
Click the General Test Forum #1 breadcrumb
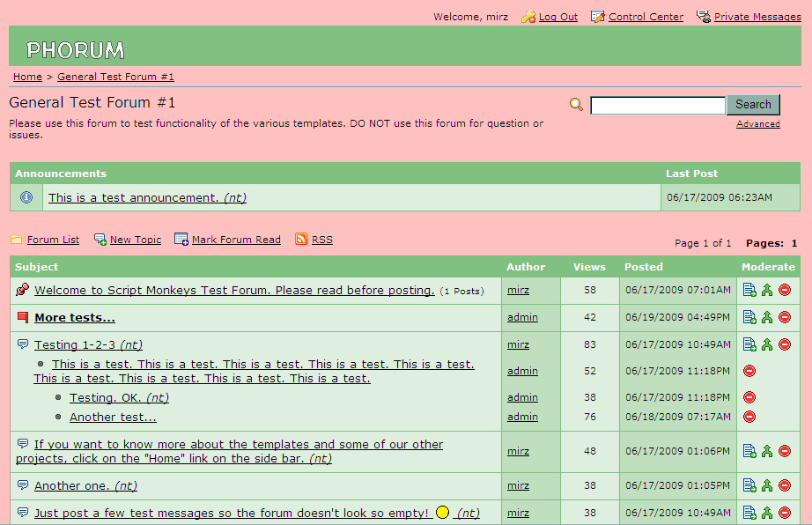click(115, 77)
